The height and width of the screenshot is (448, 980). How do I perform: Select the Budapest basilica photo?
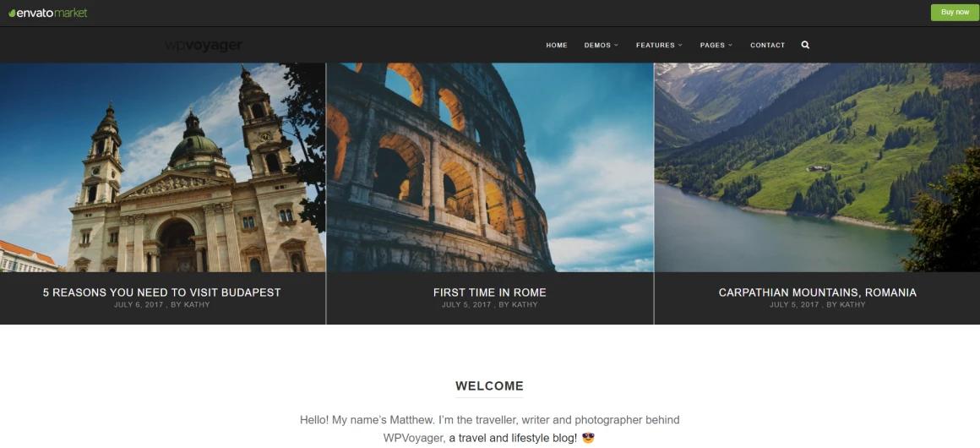[162, 167]
